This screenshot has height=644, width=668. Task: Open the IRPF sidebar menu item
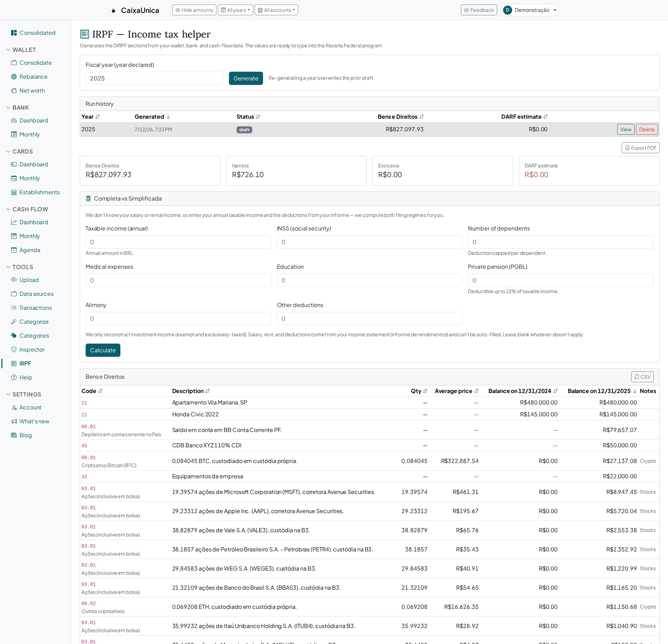click(25, 363)
